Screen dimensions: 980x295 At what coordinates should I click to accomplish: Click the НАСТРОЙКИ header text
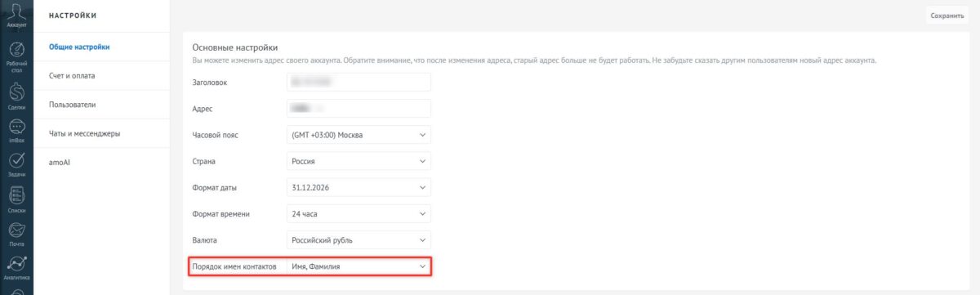[73, 15]
